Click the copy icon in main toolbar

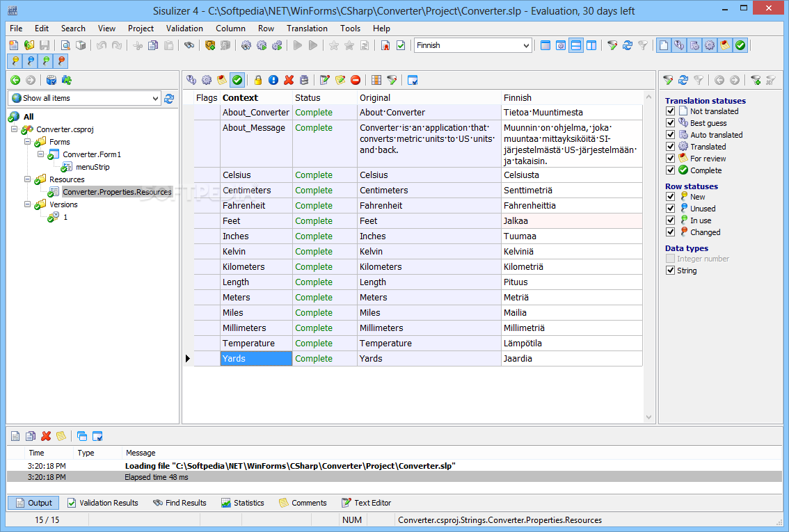pos(153,45)
